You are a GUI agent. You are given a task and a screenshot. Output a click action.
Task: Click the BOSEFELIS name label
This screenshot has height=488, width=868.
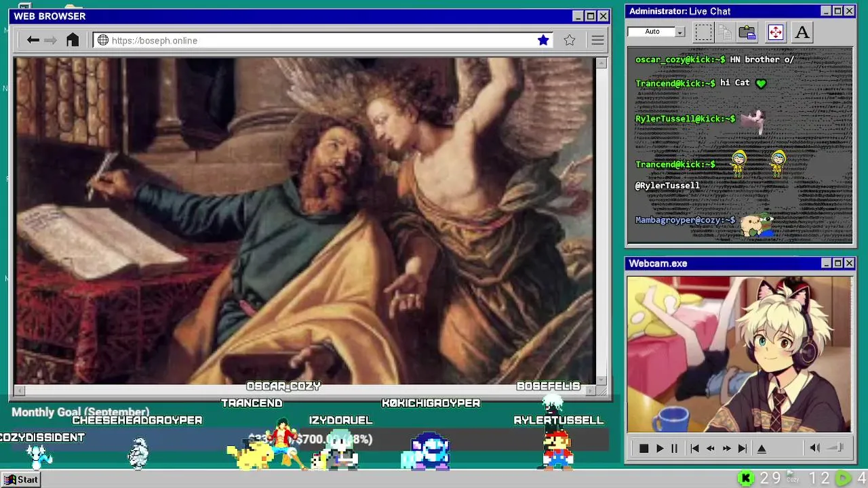pyautogui.click(x=548, y=386)
